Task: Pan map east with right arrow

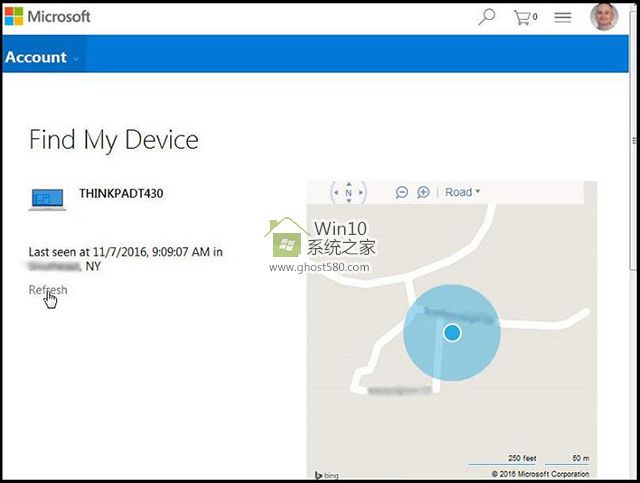Action: click(361, 192)
